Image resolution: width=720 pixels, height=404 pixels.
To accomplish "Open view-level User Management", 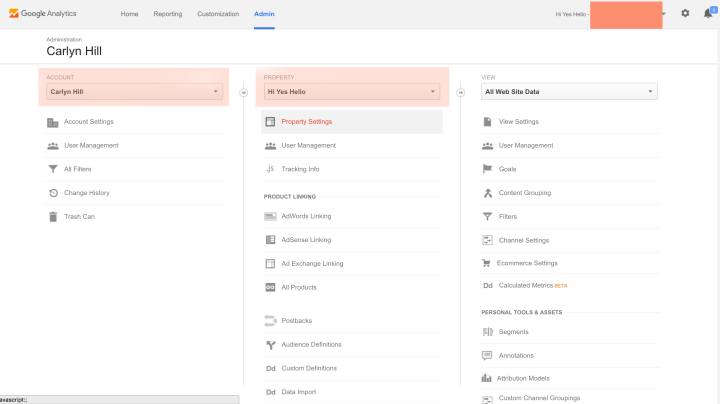I will tap(526, 146).
